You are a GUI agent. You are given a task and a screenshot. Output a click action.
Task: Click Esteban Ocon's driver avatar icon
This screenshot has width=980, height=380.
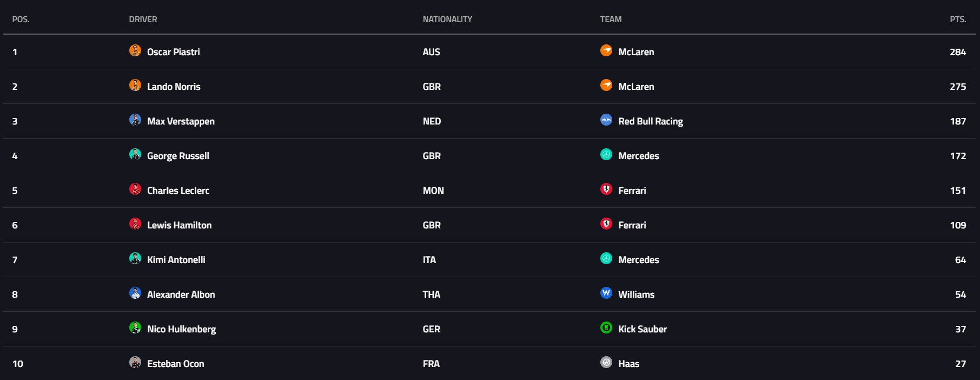pos(135,362)
